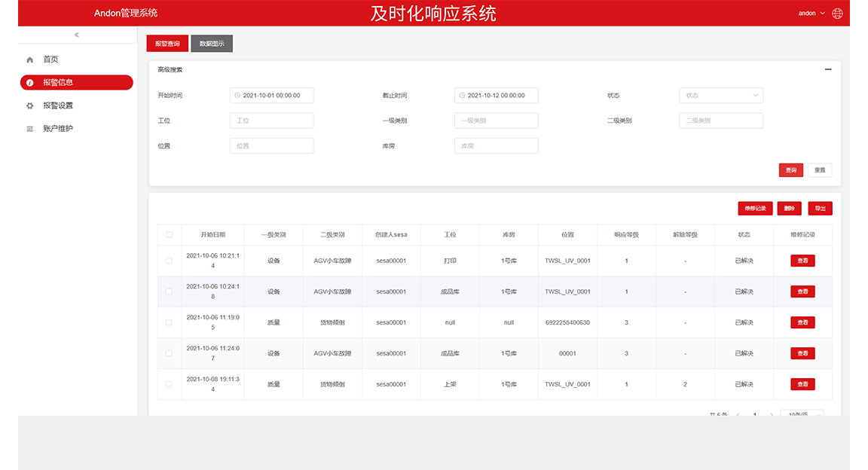
Task: Switch to the 报警查询 tab
Action: pyautogui.click(x=167, y=43)
